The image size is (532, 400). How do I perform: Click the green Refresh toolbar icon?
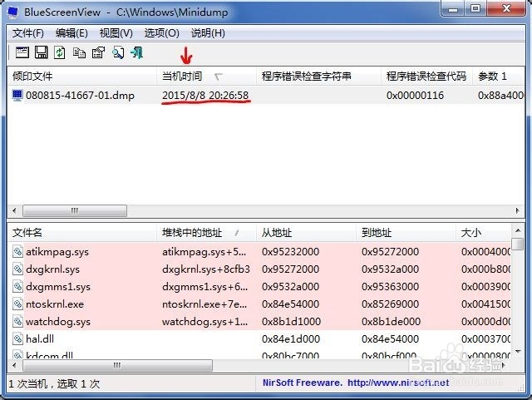60,52
